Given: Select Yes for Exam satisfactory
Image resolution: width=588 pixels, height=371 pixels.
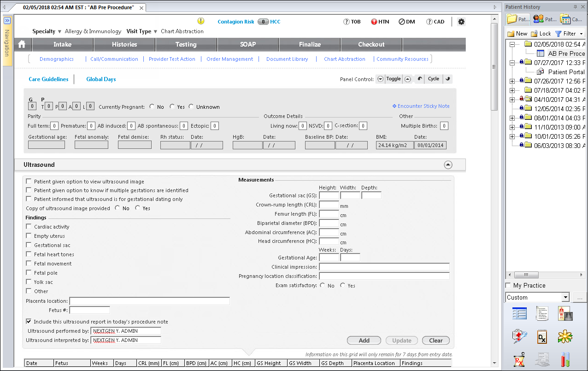Looking at the screenshot, I should 343,285.
